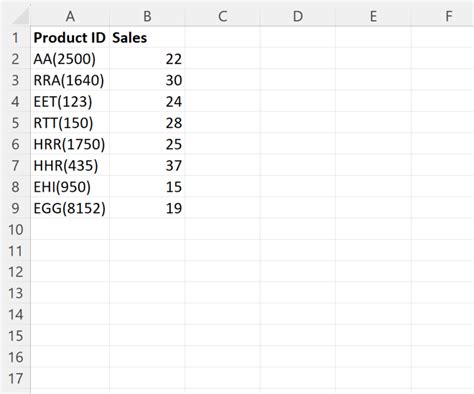
Task: Click the 'Sales' header cell
Action: [147, 37]
